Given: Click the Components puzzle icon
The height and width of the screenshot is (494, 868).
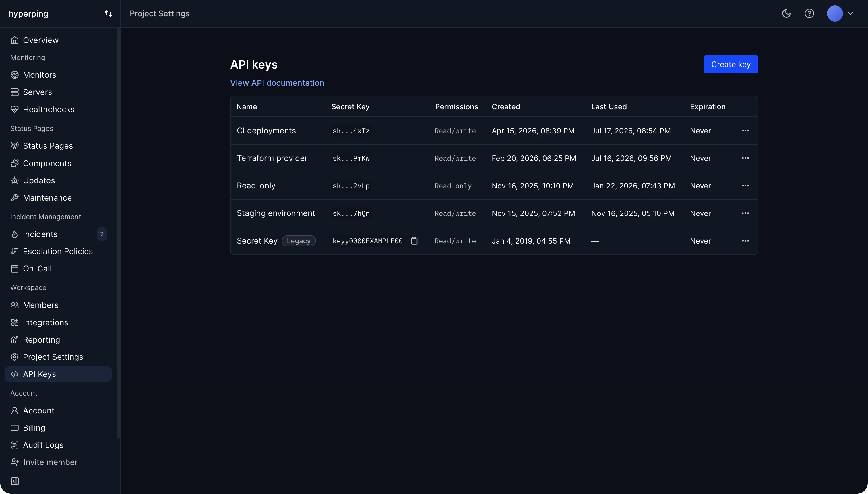Looking at the screenshot, I should point(15,163).
